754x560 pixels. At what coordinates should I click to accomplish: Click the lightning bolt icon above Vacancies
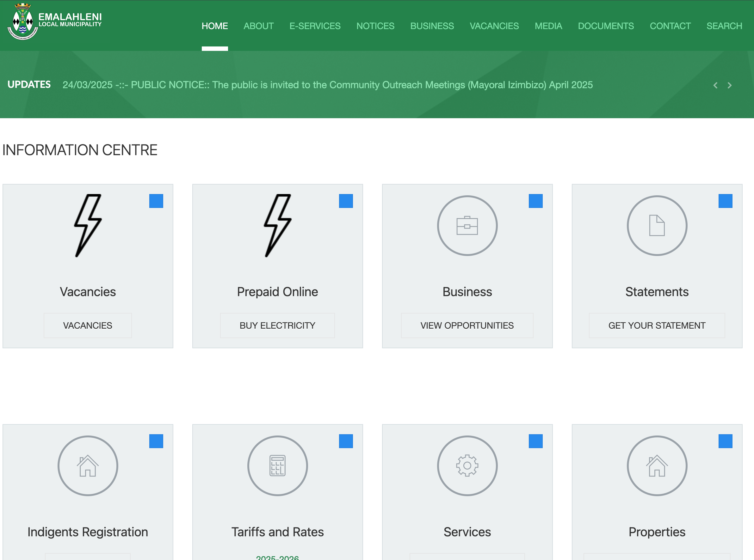point(88,225)
